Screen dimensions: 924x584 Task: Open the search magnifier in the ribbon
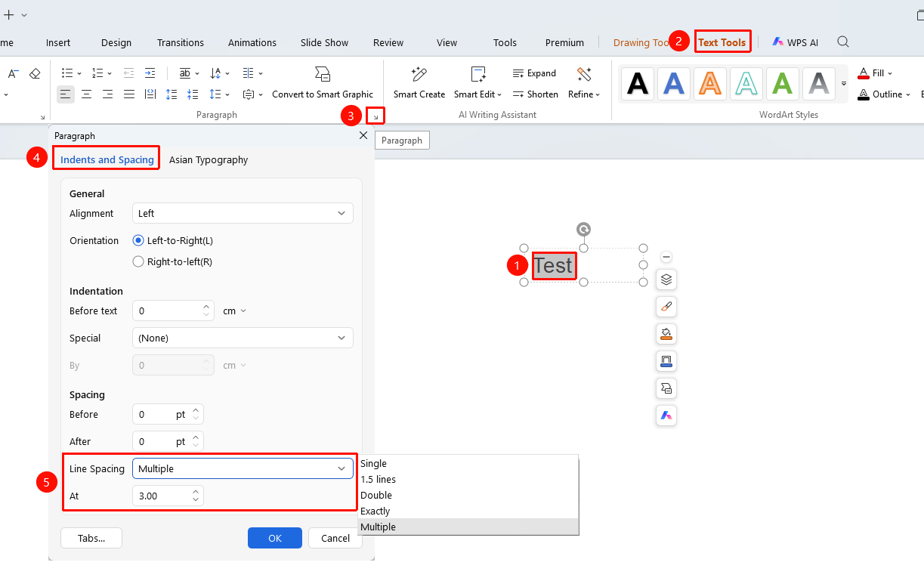[843, 42]
